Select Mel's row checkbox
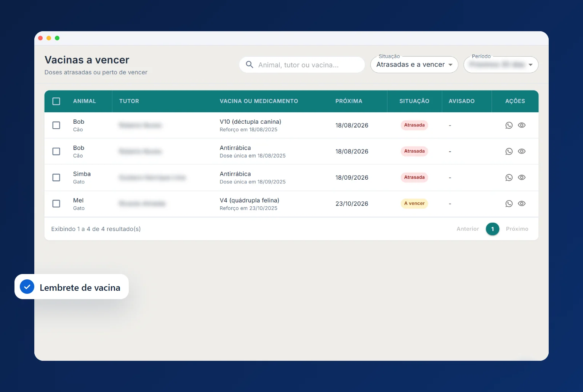 click(x=56, y=204)
